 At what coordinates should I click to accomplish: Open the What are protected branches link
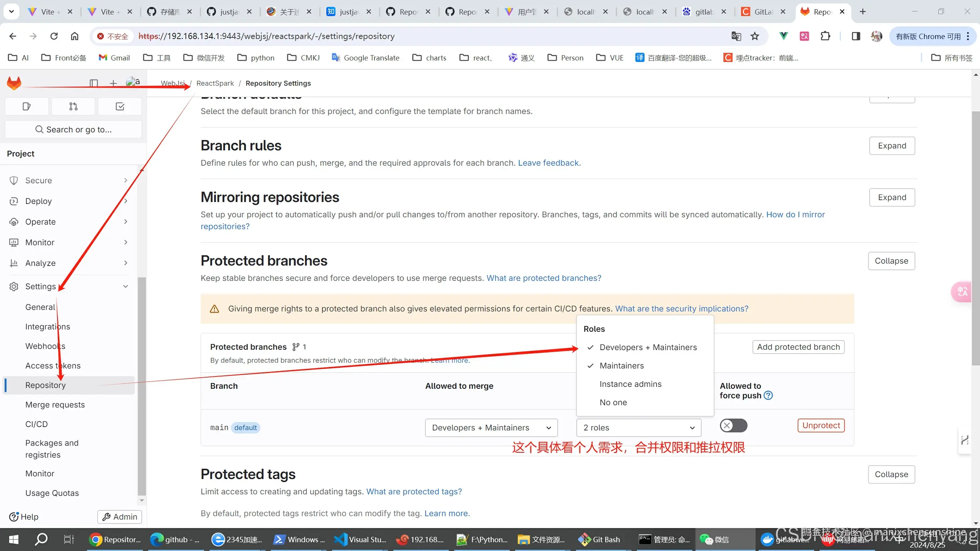click(543, 278)
